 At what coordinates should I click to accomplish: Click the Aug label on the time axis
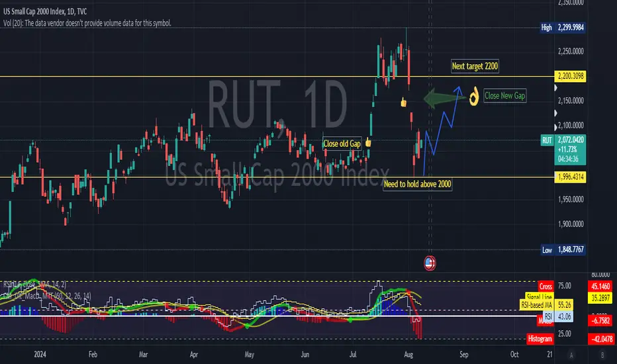point(408,355)
